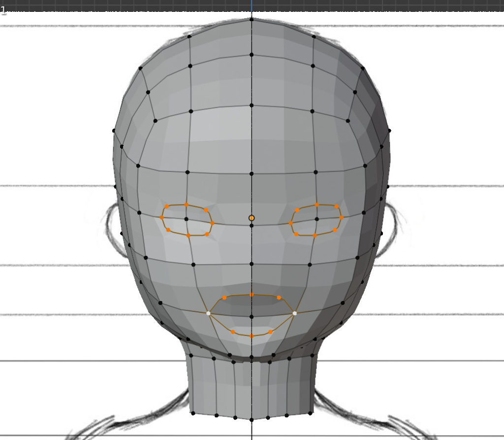
Task: Click the topmost vertex on the head centerline
Action: 252,19
